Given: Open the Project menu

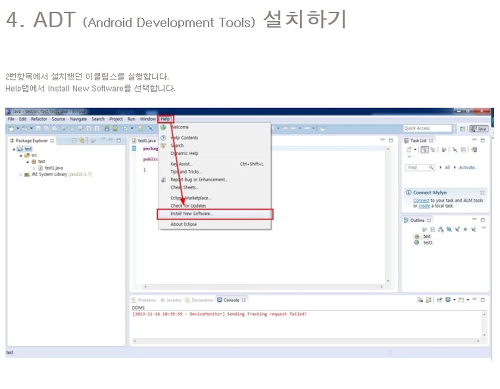Looking at the screenshot, I should tap(116, 119).
